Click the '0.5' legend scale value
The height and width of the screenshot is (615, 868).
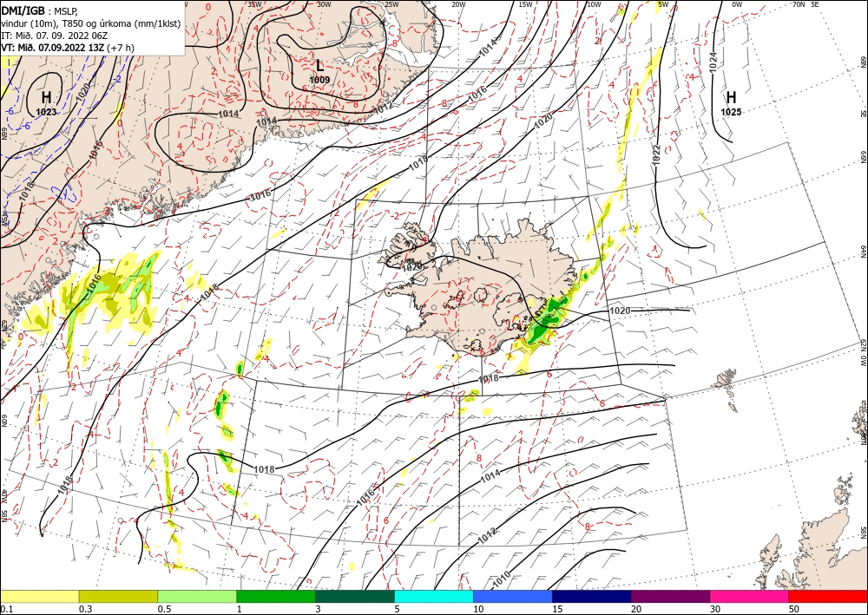coord(163,609)
